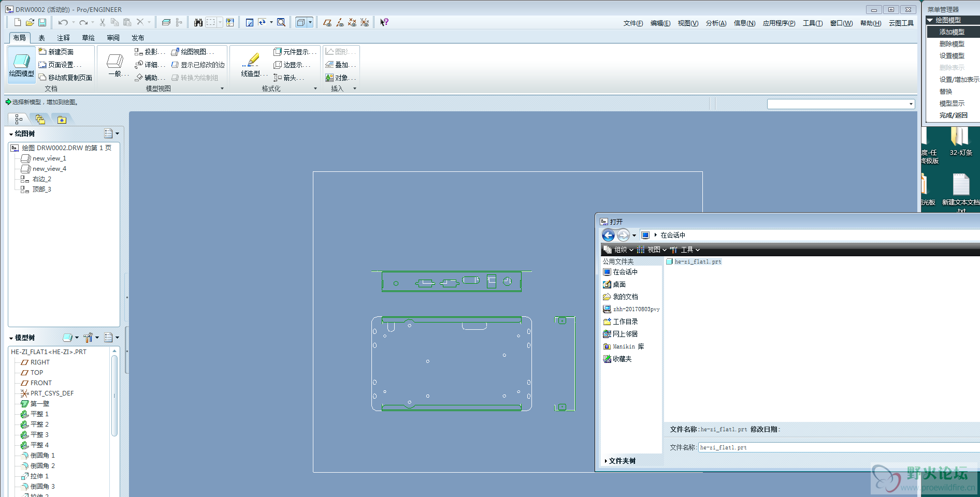This screenshot has height=497, width=980.
Task: Click 页面设置 button
Action: 60,65
